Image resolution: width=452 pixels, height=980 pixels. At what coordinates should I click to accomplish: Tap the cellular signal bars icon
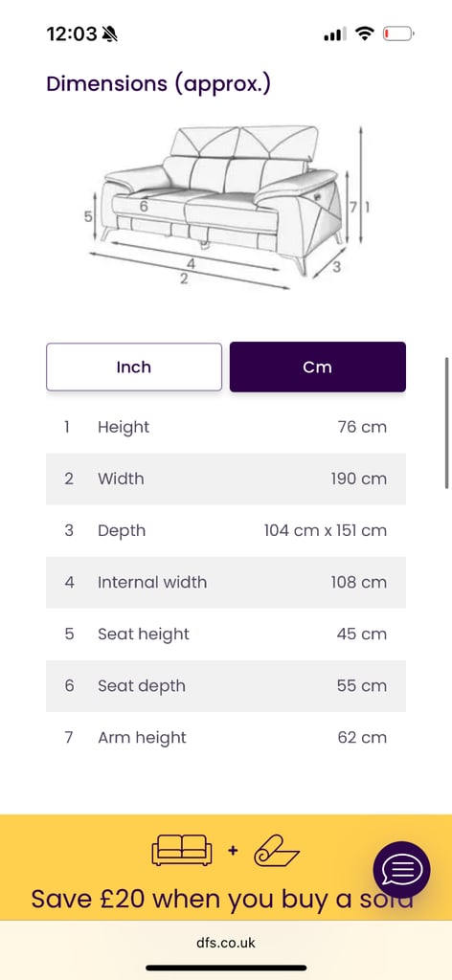(334, 33)
